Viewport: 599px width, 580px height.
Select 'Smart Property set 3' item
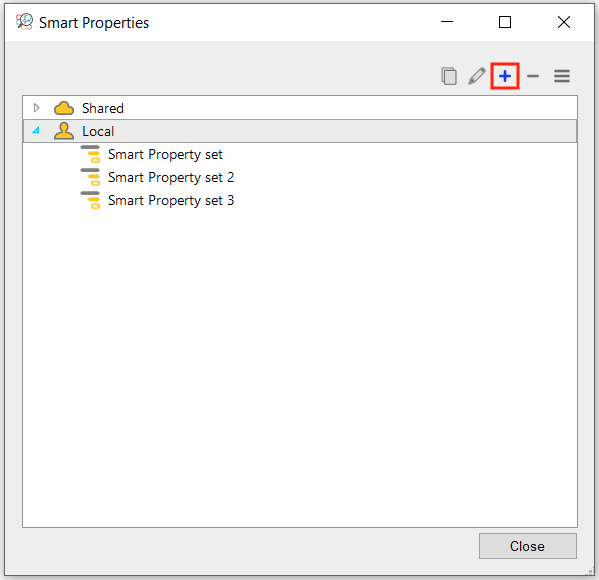coord(171,200)
